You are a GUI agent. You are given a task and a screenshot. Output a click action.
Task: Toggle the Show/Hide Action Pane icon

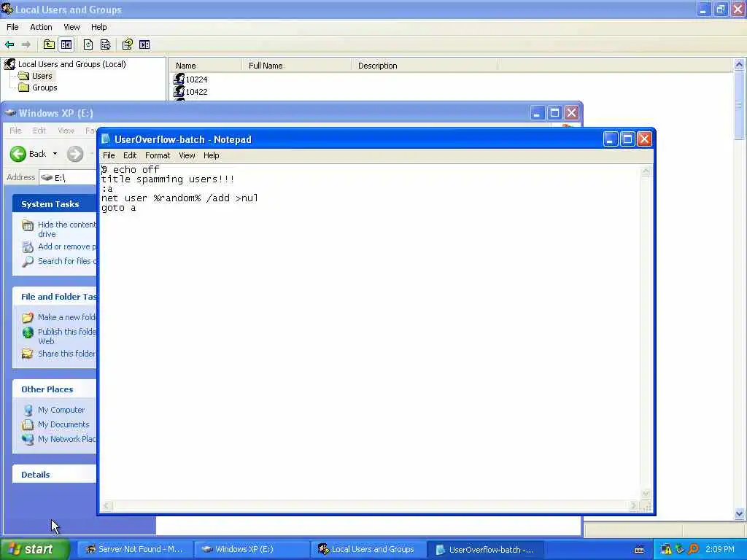[x=144, y=44]
